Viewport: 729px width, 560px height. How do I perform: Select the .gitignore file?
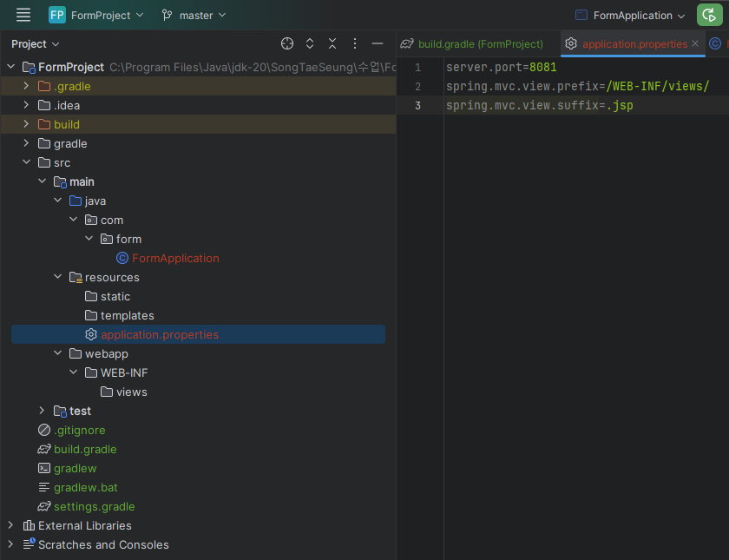[80, 431]
